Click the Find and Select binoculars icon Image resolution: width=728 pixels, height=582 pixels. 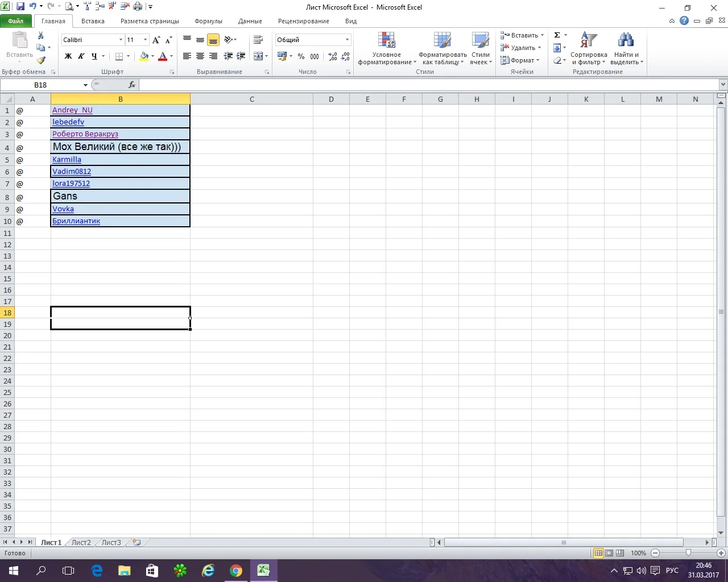click(x=626, y=49)
